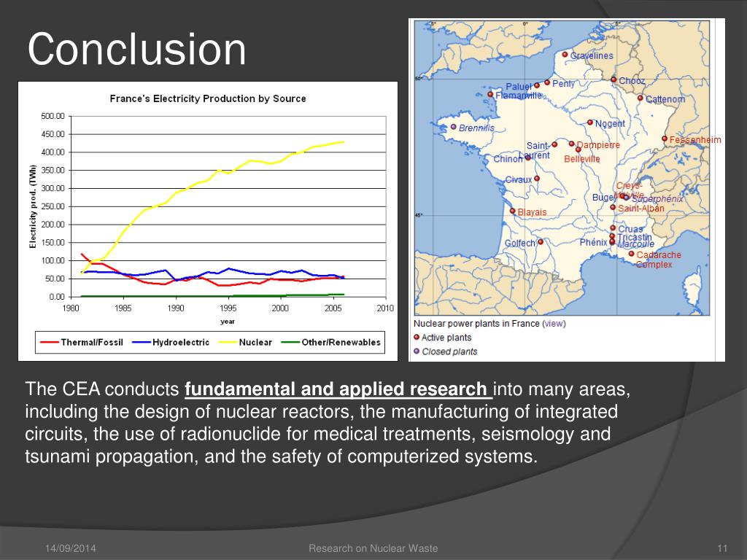The width and height of the screenshot is (747, 560).
Task: Click the 500.00 y-axis value
Action: pos(53,116)
